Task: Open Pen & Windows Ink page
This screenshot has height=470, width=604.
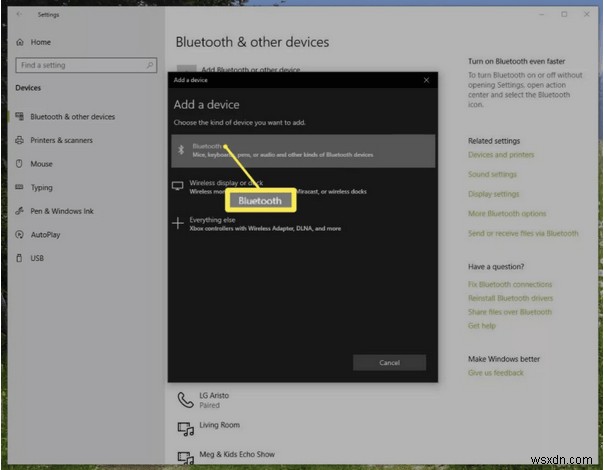Action: tap(62, 211)
